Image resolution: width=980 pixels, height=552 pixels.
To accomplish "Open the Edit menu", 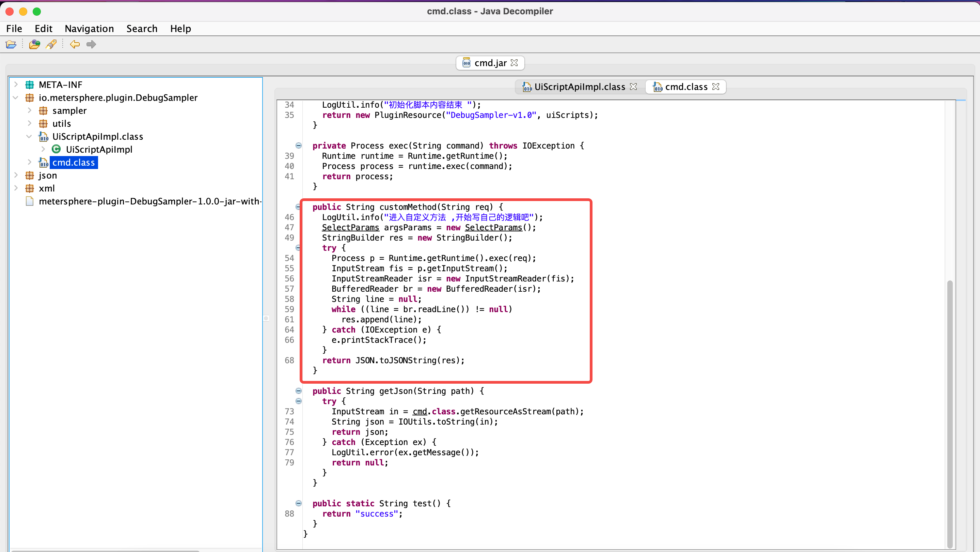I will tap(43, 29).
